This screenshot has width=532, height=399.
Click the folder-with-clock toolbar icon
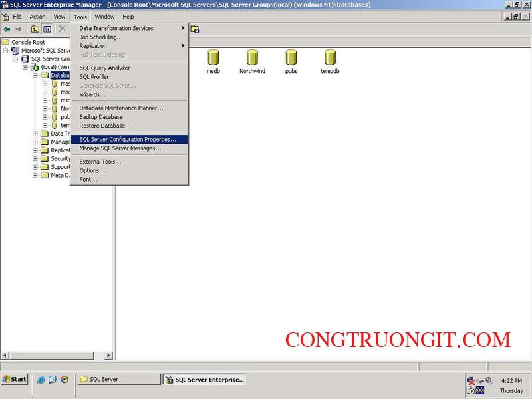tap(195, 29)
